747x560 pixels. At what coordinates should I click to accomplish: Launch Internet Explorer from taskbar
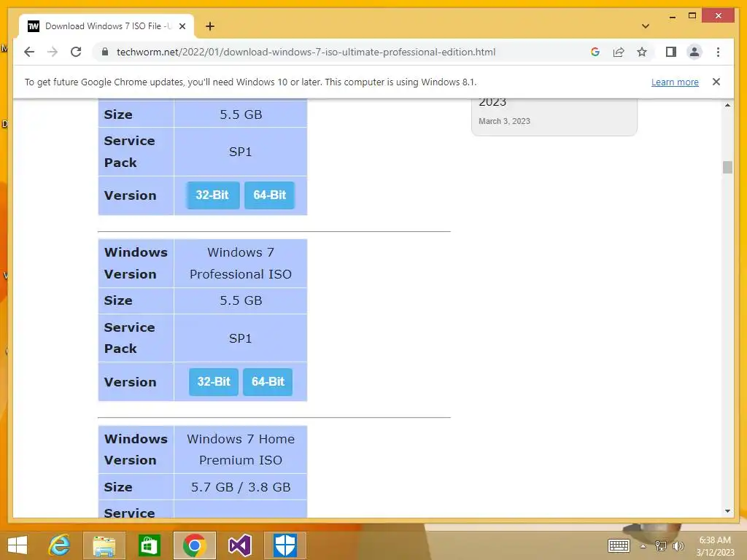tap(60, 545)
